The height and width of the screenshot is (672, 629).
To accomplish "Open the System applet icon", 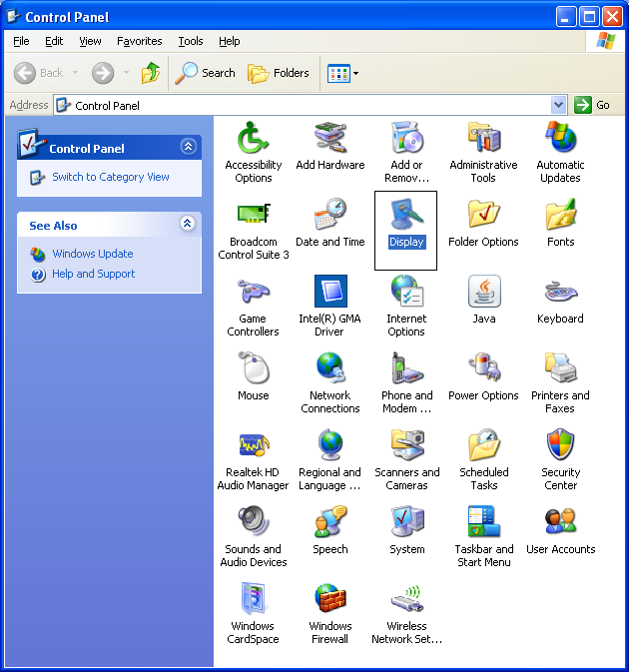I will pos(406,521).
